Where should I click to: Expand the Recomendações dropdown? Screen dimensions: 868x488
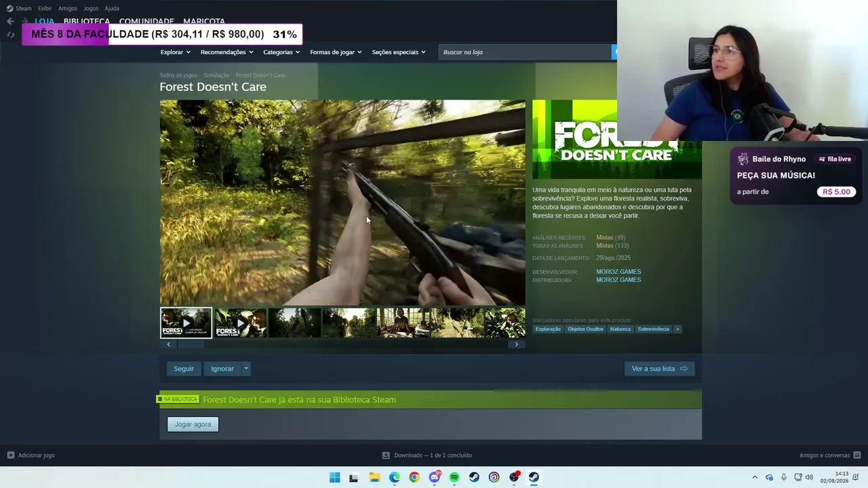coord(226,52)
